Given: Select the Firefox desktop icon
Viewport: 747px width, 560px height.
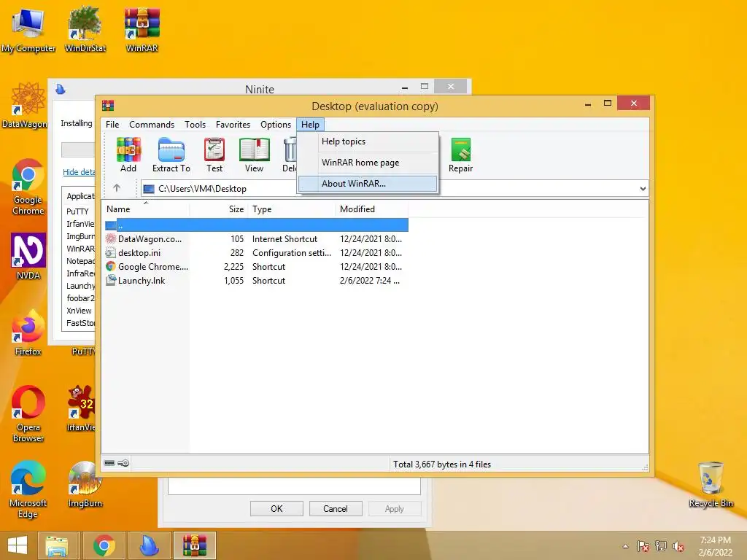Looking at the screenshot, I should [28, 332].
